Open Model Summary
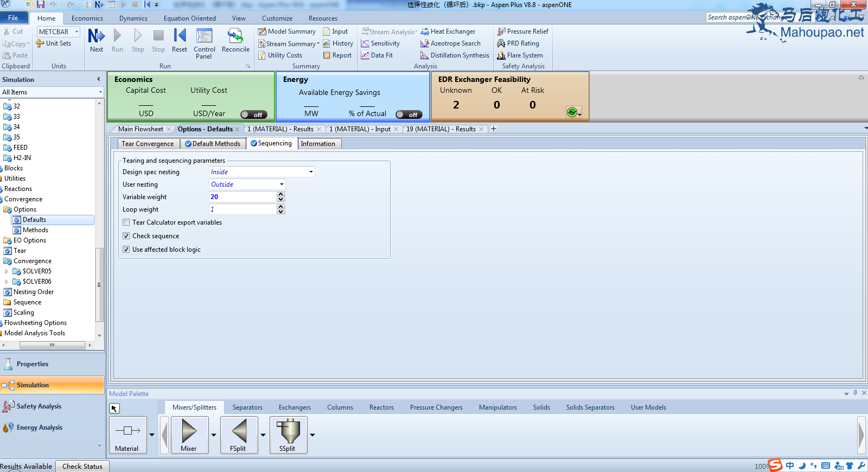Screen dimensions: 868x472 (286, 31)
